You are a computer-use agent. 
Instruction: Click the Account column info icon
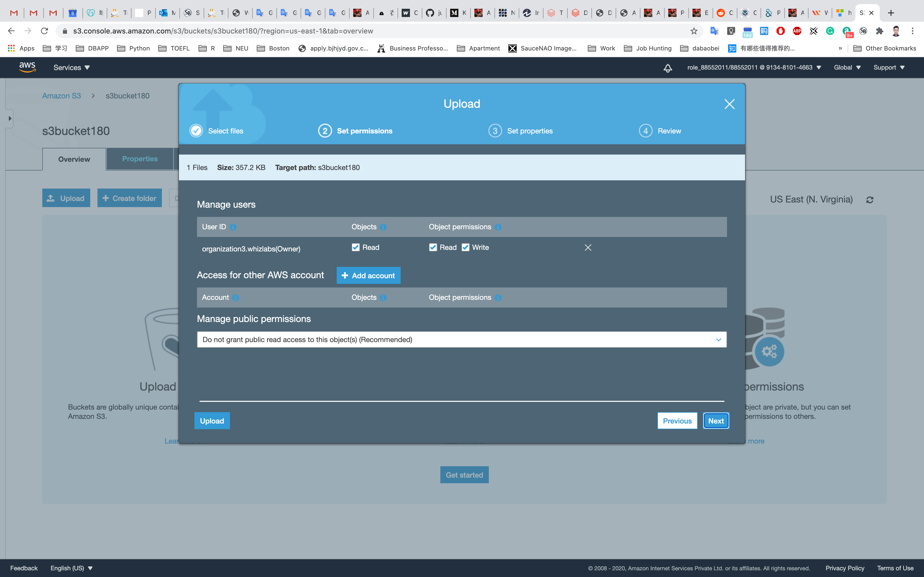point(236,298)
